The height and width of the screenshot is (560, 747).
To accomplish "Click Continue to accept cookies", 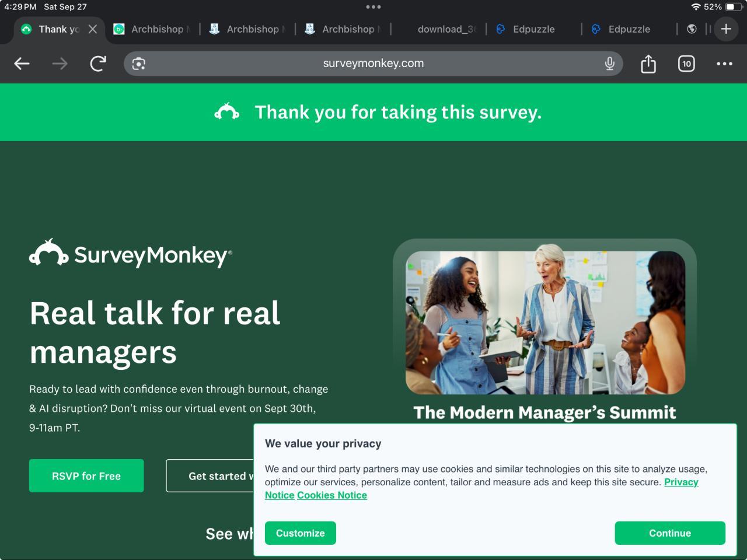I will pos(670,533).
